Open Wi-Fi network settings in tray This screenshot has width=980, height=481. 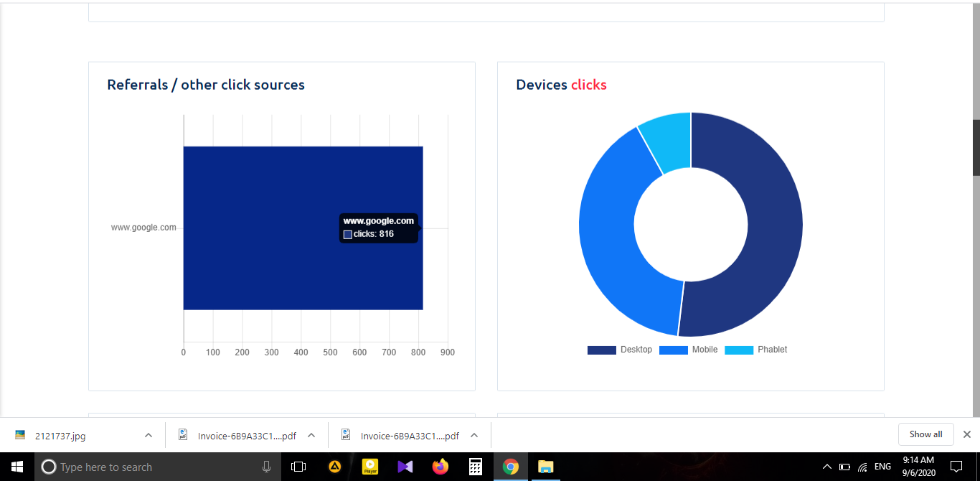tap(862, 467)
